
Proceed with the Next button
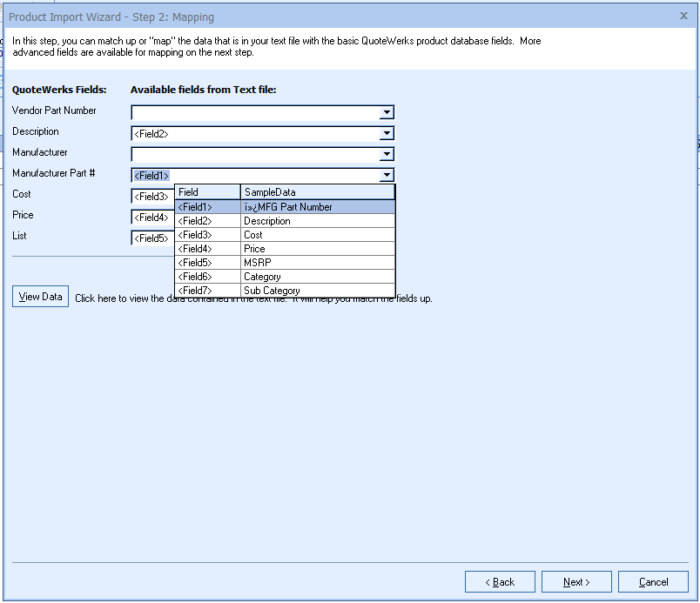tap(576, 582)
